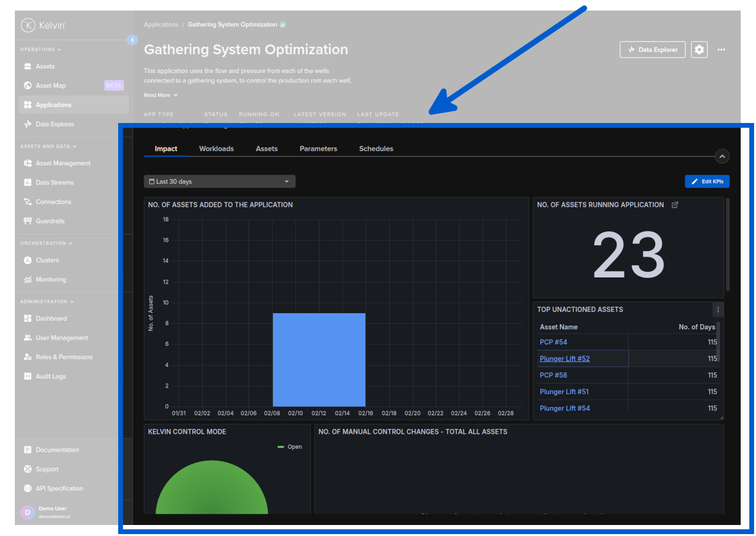This screenshot has height=536, width=756.
Task: Switch to the Workloads tab
Action: pos(216,149)
